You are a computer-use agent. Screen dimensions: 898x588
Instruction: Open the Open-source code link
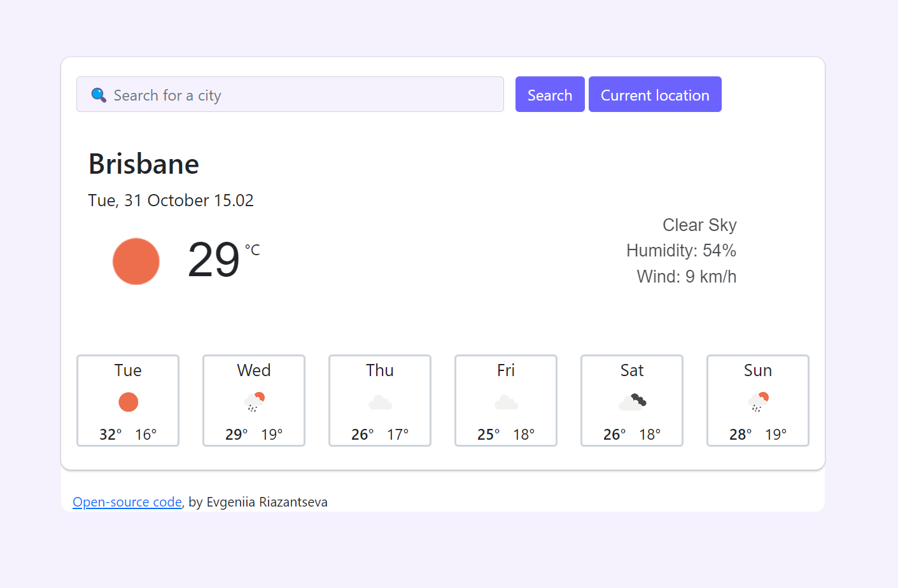tap(127, 501)
